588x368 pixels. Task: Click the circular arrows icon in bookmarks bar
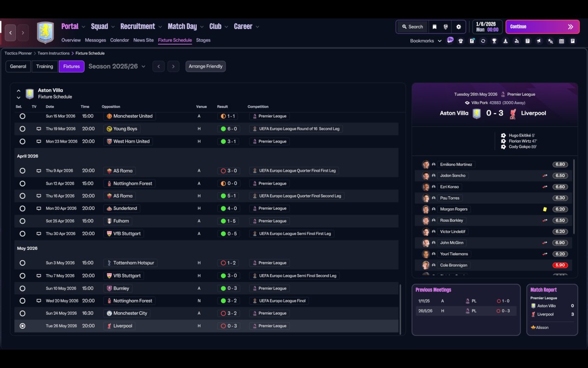coord(483,41)
